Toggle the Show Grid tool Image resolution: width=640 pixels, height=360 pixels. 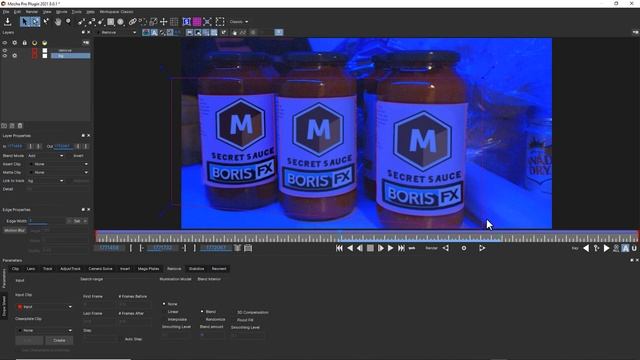pos(174,22)
